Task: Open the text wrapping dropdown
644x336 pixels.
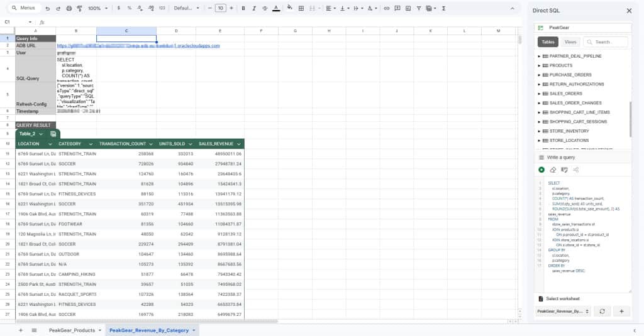Action: click(x=358, y=8)
